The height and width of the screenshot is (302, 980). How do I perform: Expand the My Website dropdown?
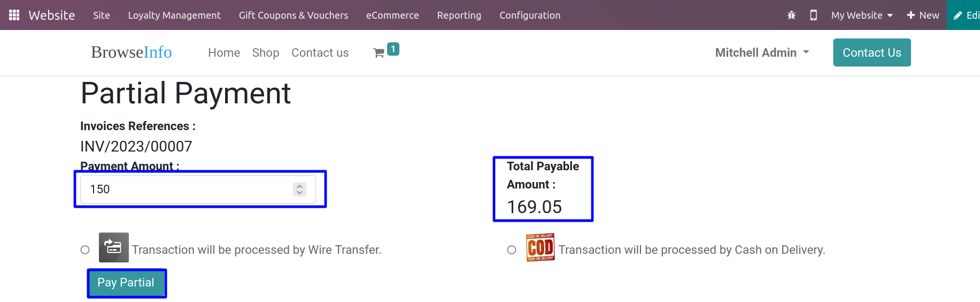862,15
